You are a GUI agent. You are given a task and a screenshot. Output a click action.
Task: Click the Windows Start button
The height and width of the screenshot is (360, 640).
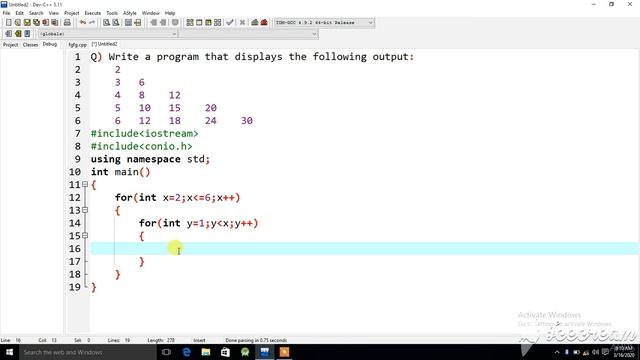click(x=9, y=352)
